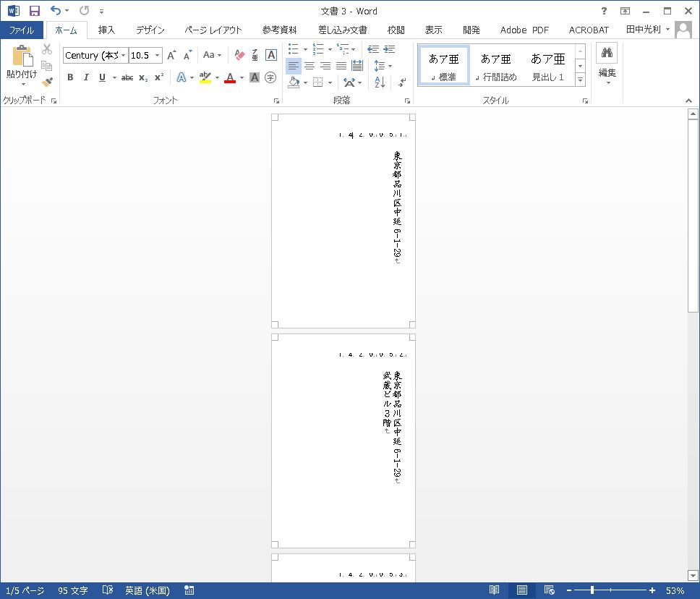Toggle strikethrough formatting

127,77
